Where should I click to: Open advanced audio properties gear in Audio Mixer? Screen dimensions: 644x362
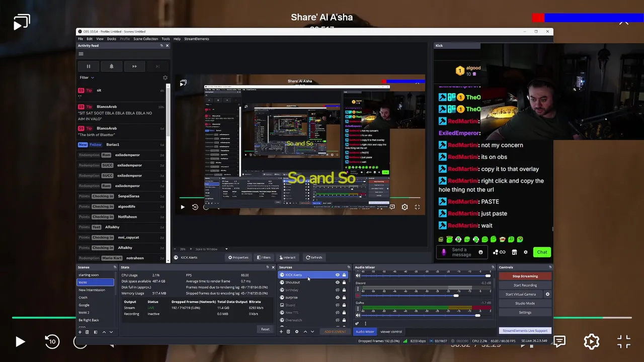click(357, 323)
